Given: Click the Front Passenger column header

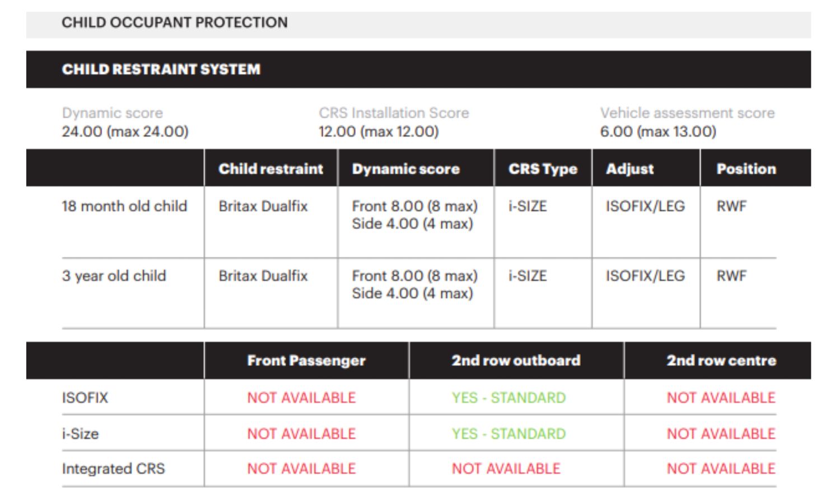Looking at the screenshot, I should [x=306, y=360].
